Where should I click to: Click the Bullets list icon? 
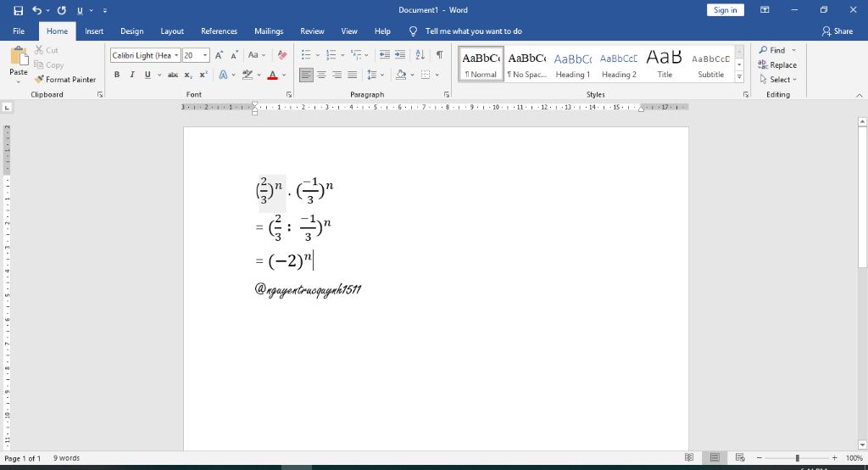[x=305, y=55]
